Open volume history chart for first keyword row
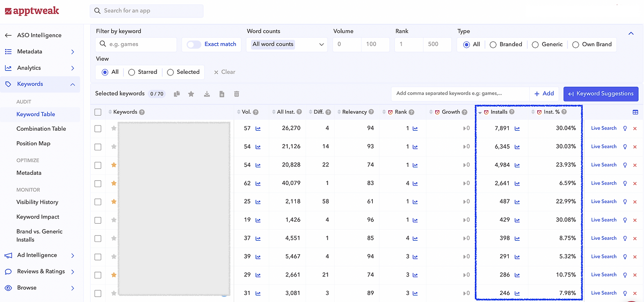The width and height of the screenshot is (644, 302). [258, 129]
